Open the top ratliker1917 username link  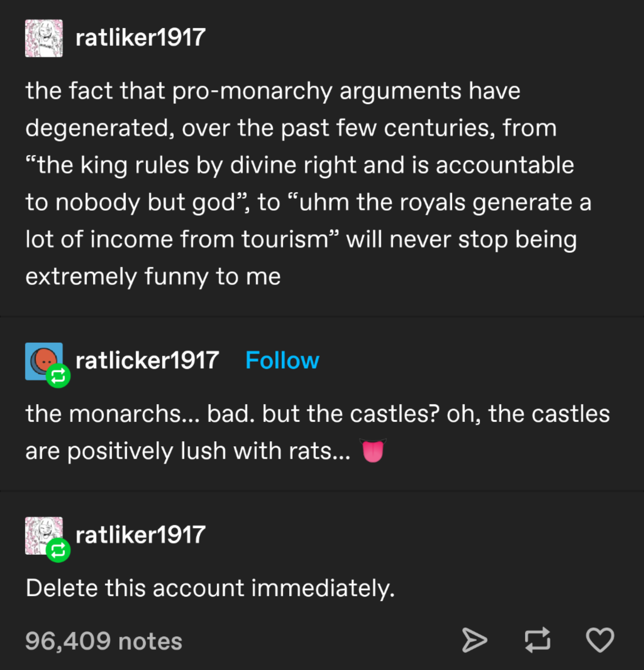(141, 38)
